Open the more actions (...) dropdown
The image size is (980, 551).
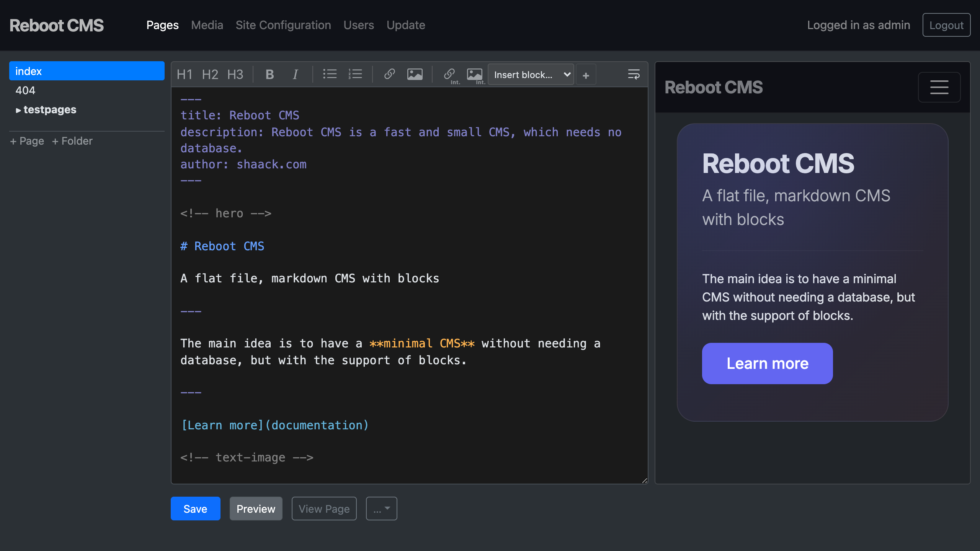381,509
